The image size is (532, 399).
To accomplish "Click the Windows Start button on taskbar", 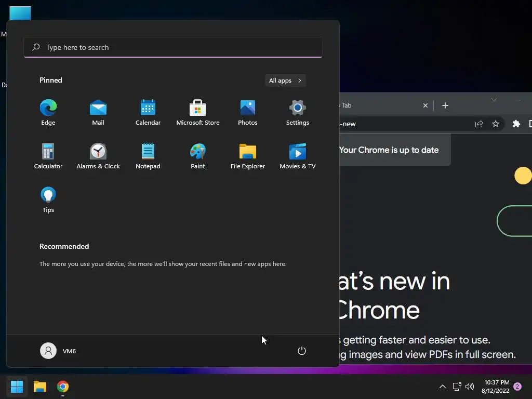I will point(17,387).
